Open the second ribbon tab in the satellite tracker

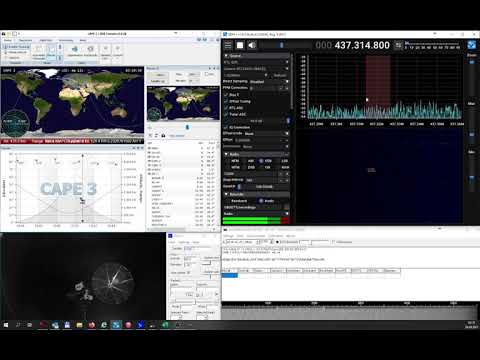coord(25,40)
